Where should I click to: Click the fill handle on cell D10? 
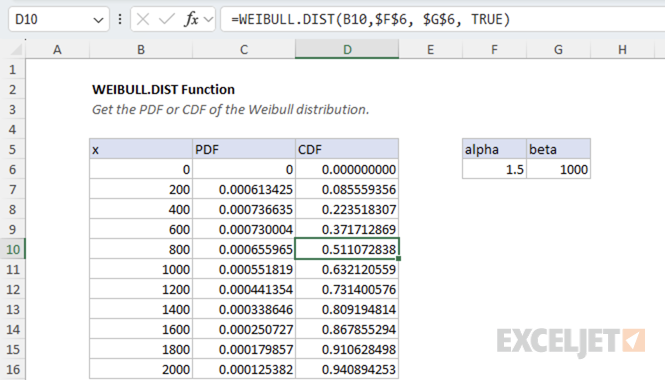coord(399,258)
